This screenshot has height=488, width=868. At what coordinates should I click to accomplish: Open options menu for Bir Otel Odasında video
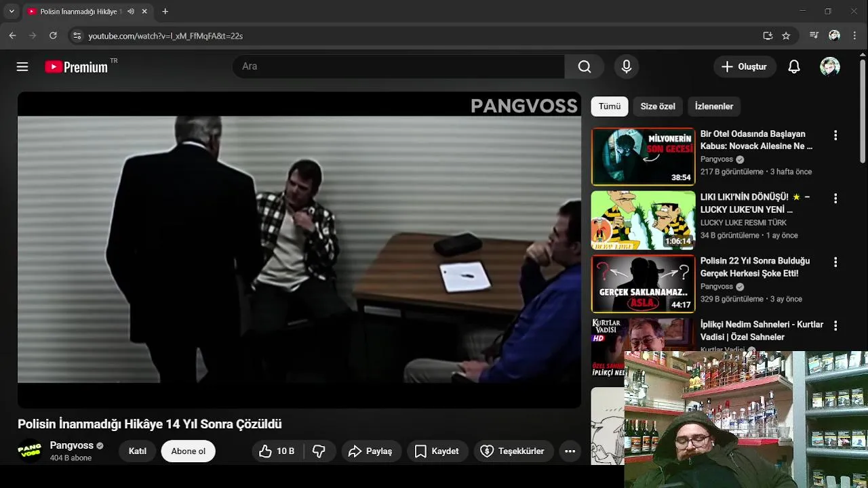click(835, 135)
